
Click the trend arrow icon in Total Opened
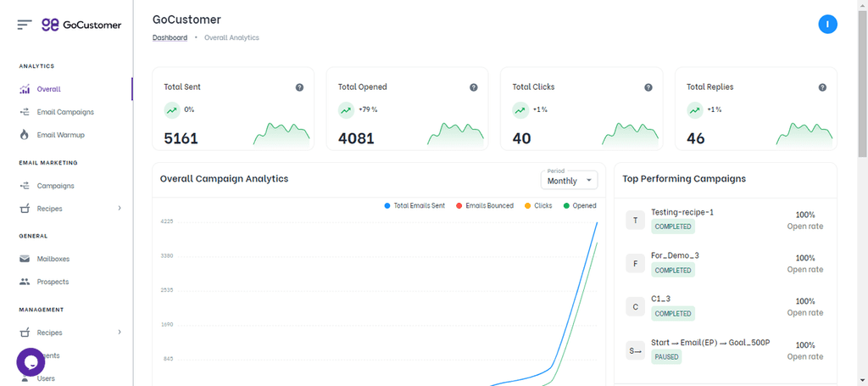[347, 110]
